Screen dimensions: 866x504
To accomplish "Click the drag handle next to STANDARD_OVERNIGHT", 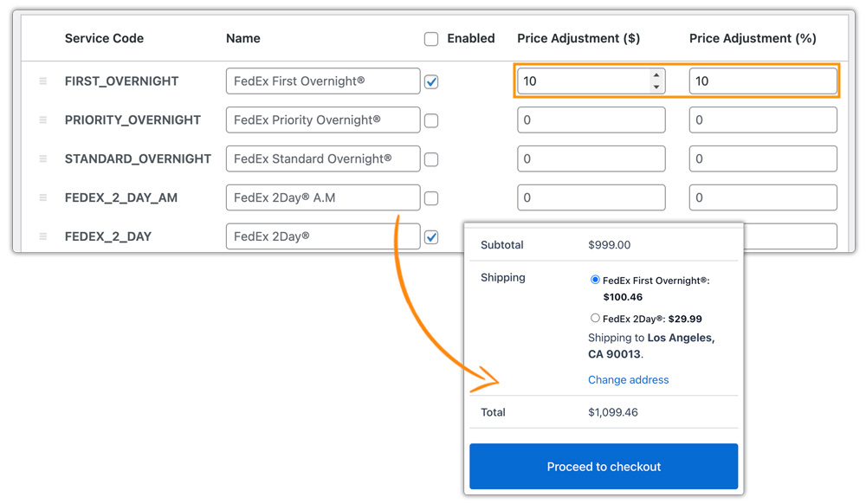I will point(42,158).
